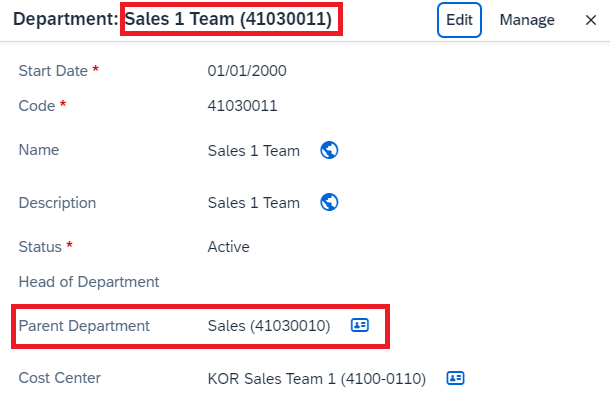The image size is (610, 401).
Task: Click the Head of Department label
Action: pos(89,282)
